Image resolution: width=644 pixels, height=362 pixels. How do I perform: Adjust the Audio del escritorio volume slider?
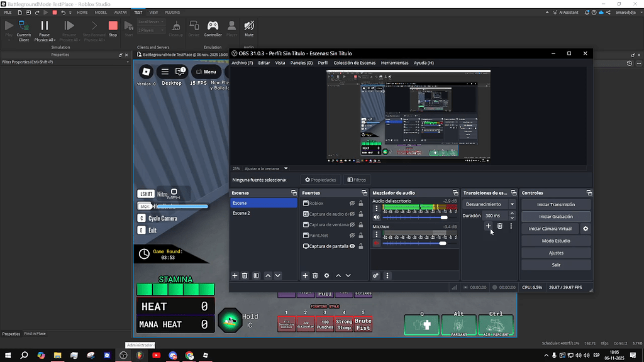[x=444, y=217]
